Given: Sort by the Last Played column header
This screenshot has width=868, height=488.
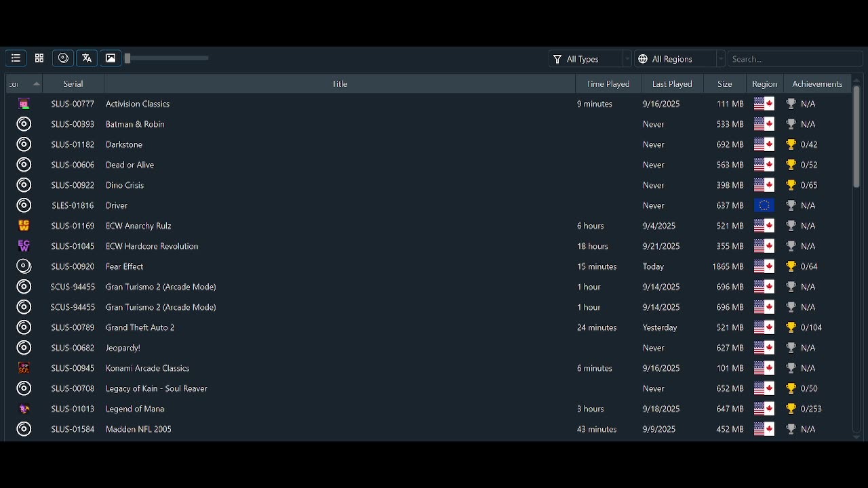Looking at the screenshot, I should [x=672, y=84].
